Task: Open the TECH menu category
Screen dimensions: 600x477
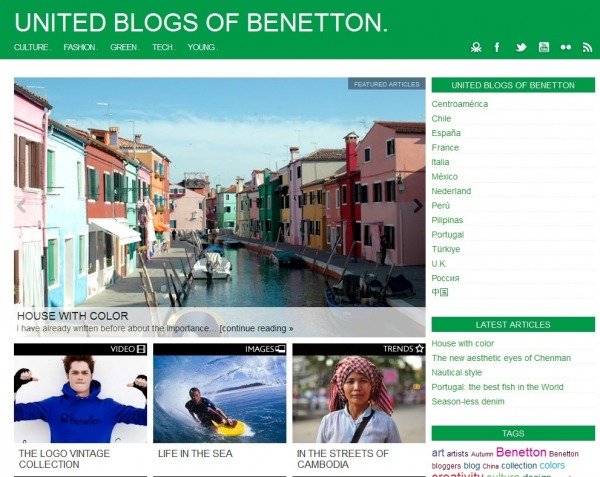Action: pyautogui.click(x=162, y=47)
